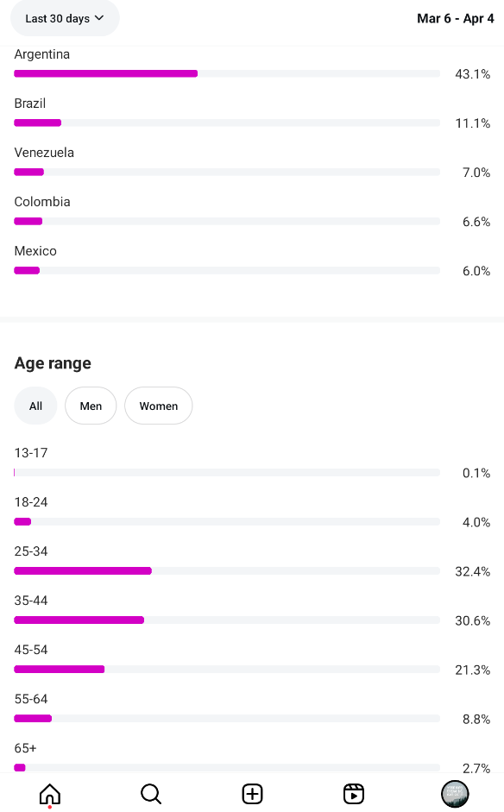Open the Search magnifier icon
The width and height of the screenshot is (504, 812).
tap(151, 794)
